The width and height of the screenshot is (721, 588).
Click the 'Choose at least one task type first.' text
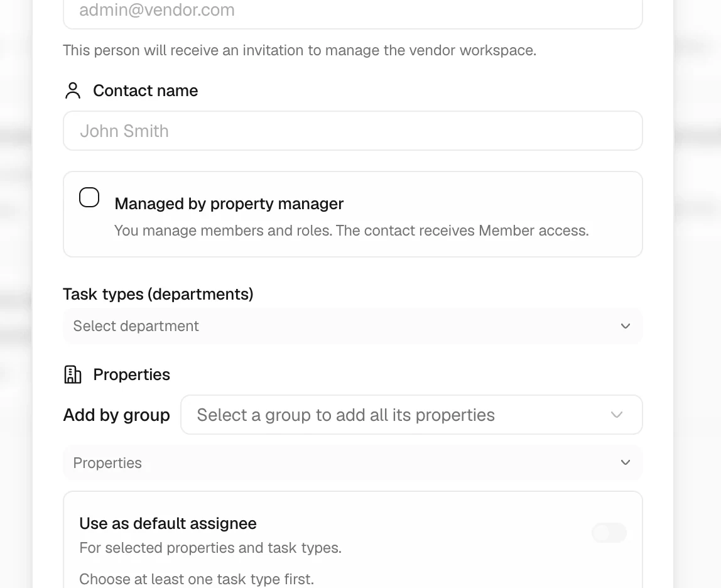click(197, 579)
